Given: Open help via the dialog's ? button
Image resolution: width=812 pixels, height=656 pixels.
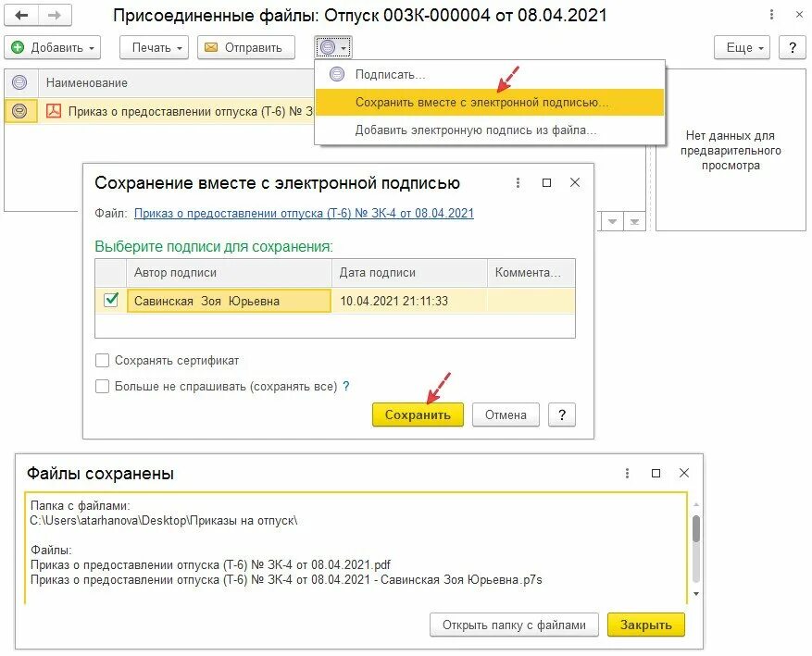Looking at the screenshot, I should 562,415.
